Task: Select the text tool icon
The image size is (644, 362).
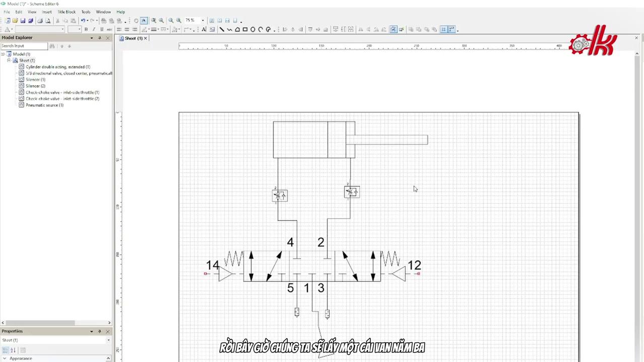Action: (x=204, y=29)
